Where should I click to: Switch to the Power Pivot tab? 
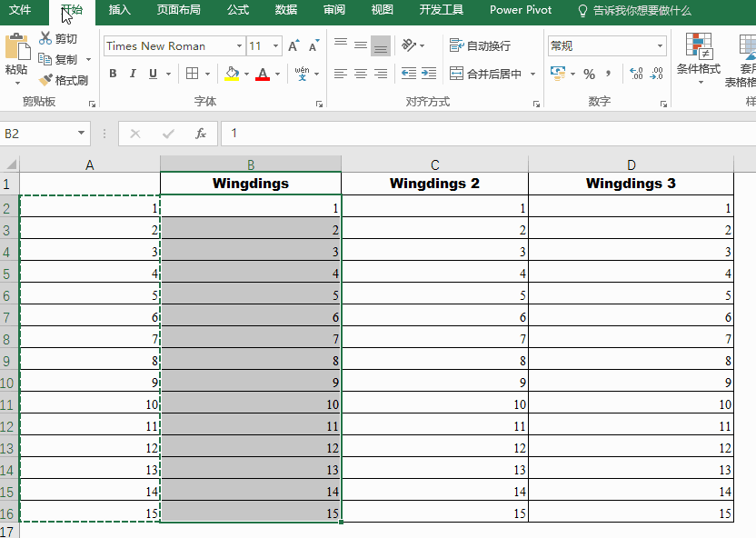521,10
